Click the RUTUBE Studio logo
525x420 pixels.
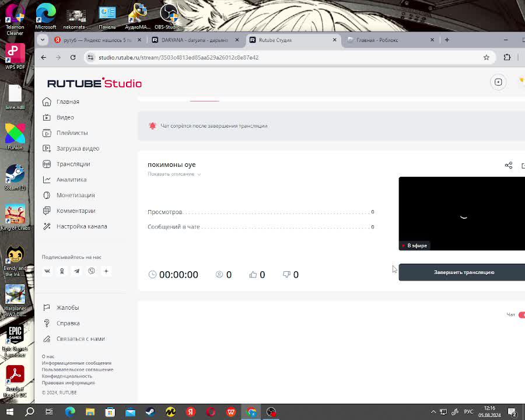pyautogui.click(x=94, y=83)
